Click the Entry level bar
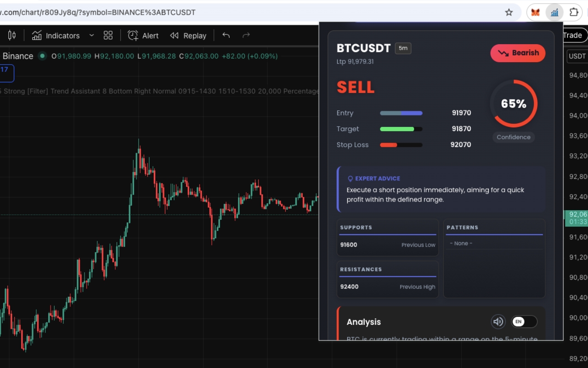This screenshot has width=588, height=368. click(401, 113)
